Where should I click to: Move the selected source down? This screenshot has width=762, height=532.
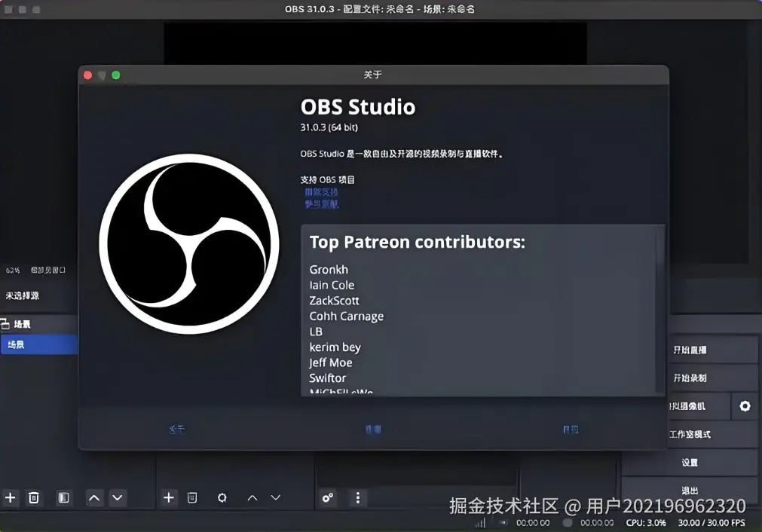pos(276,497)
